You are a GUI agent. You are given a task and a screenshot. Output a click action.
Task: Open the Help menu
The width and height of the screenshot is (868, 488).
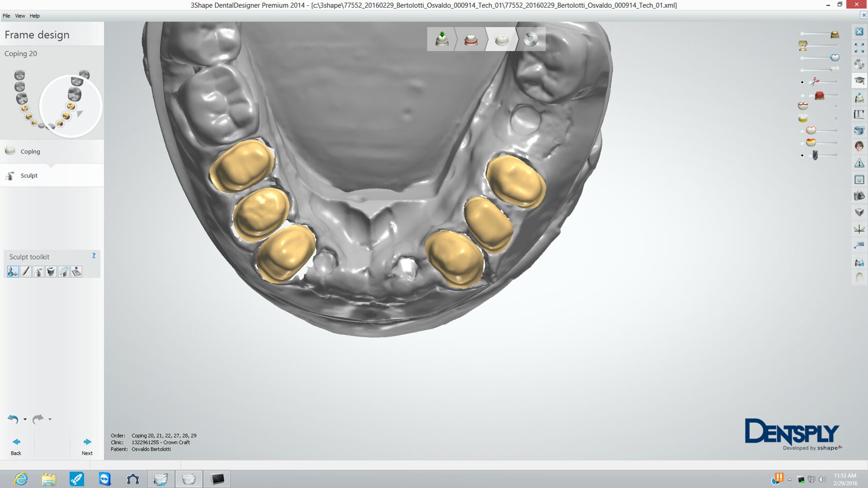coord(35,16)
